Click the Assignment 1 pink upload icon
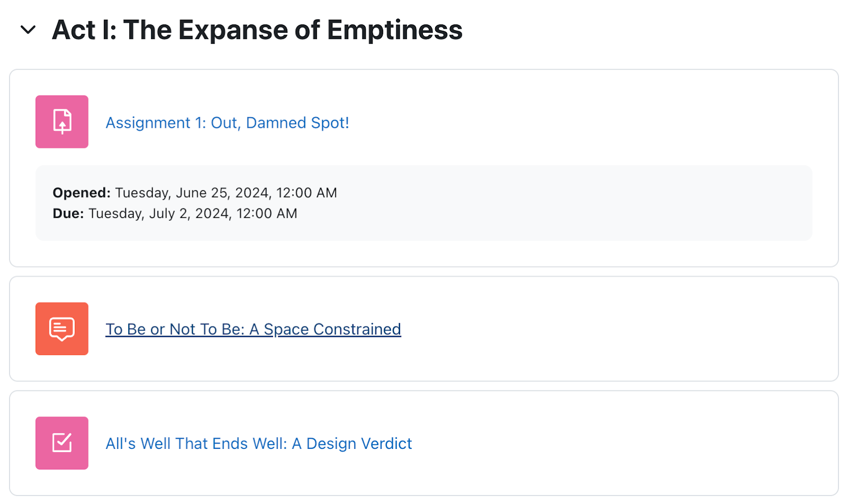Viewport: 848px width, 504px height. pos(62,122)
